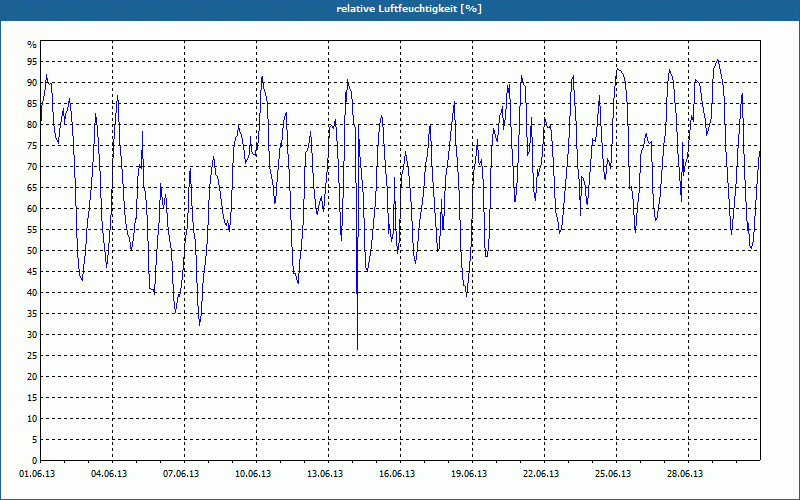Click the date label 13.06.13
Screen dimensions: 800x500
pyautogui.click(x=325, y=474)
